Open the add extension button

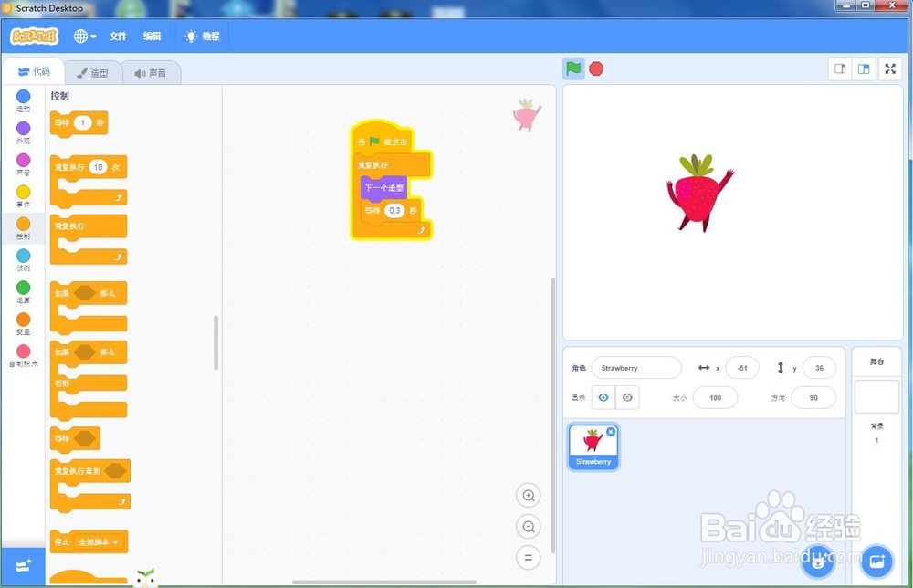point(24,566)
